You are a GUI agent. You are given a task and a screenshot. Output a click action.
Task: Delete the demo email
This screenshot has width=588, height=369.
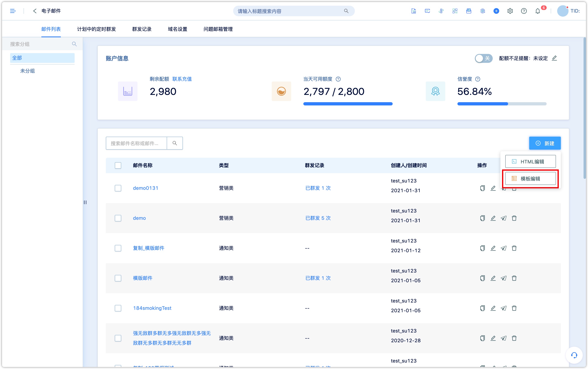click(x=514, y=218)
